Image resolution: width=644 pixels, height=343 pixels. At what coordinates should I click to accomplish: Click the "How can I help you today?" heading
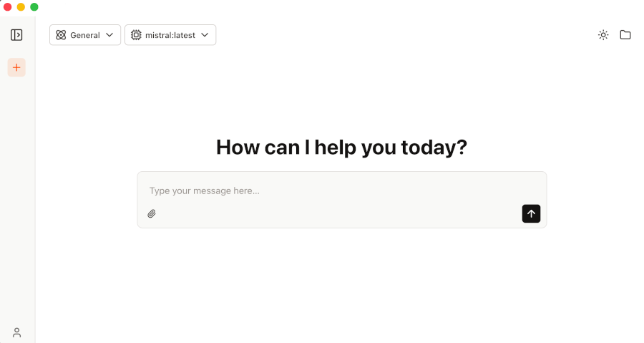[341, 148]
